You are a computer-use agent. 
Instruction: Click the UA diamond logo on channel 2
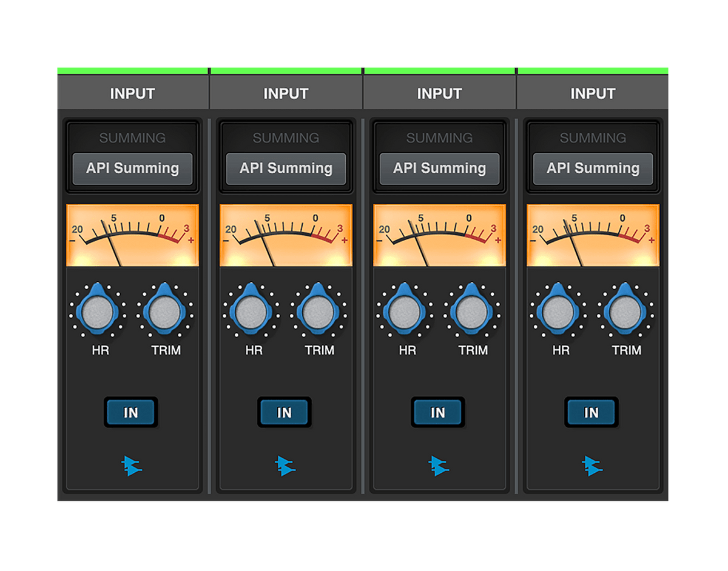[285, 466]
